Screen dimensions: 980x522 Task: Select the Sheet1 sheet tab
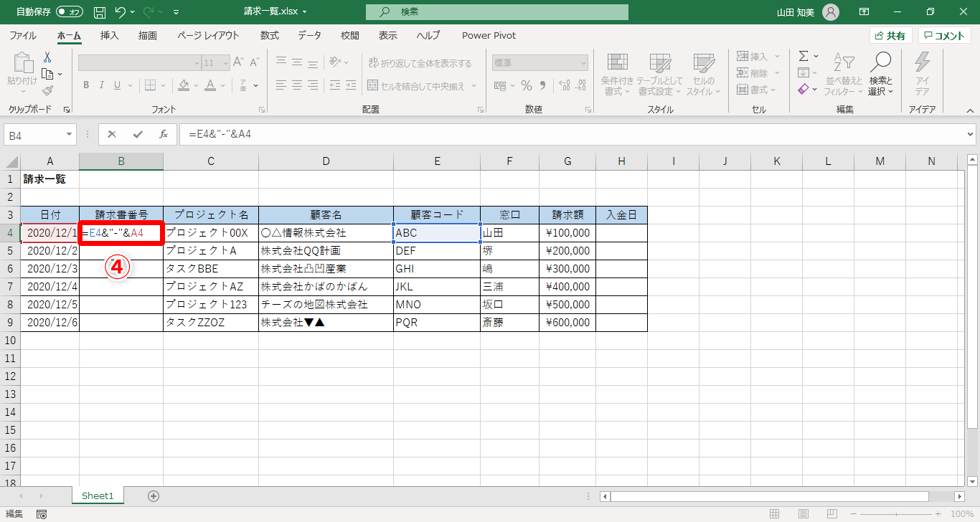coord(98,495)
